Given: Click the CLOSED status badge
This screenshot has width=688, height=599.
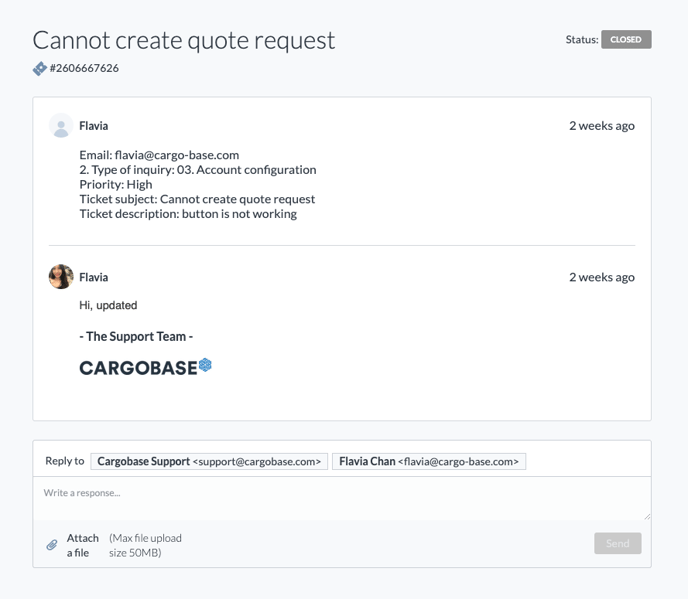Looking at the screenshot, I should click(626, 39).
